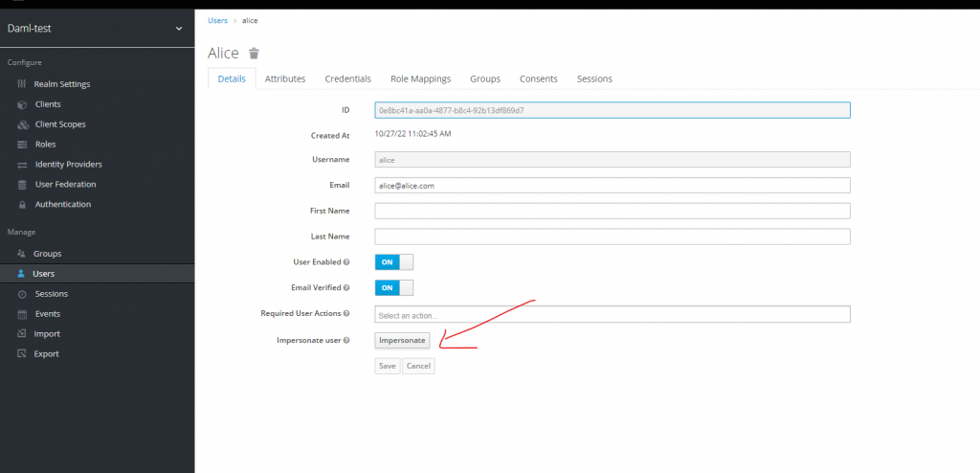The width and height of the screenshot is (980, 473).
Task: Switch to the Attributes tab
Action: (x=285, y=79)
